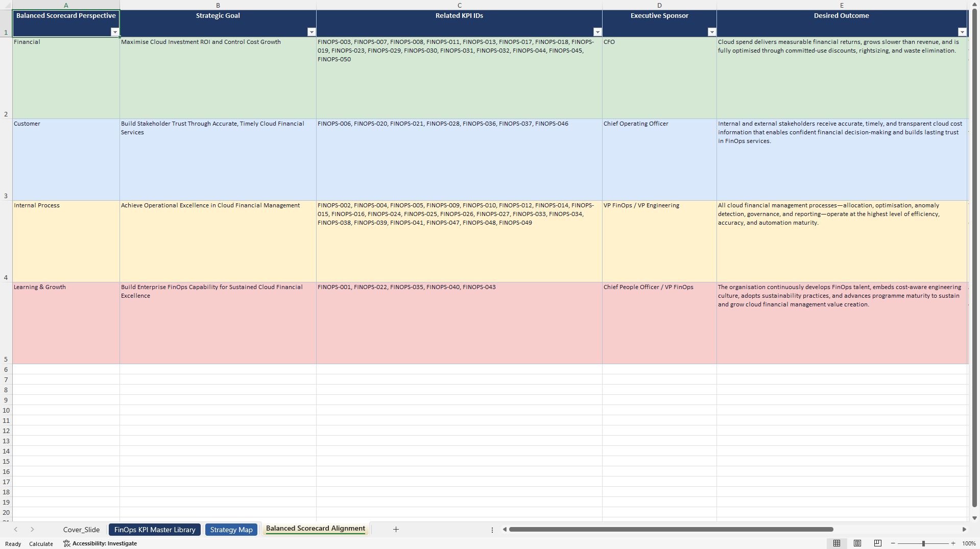Open filter dropdown for Balanced Scorecard Perspective
The height and width of the screenshot is (549, 980).
[x=115, y=32]
